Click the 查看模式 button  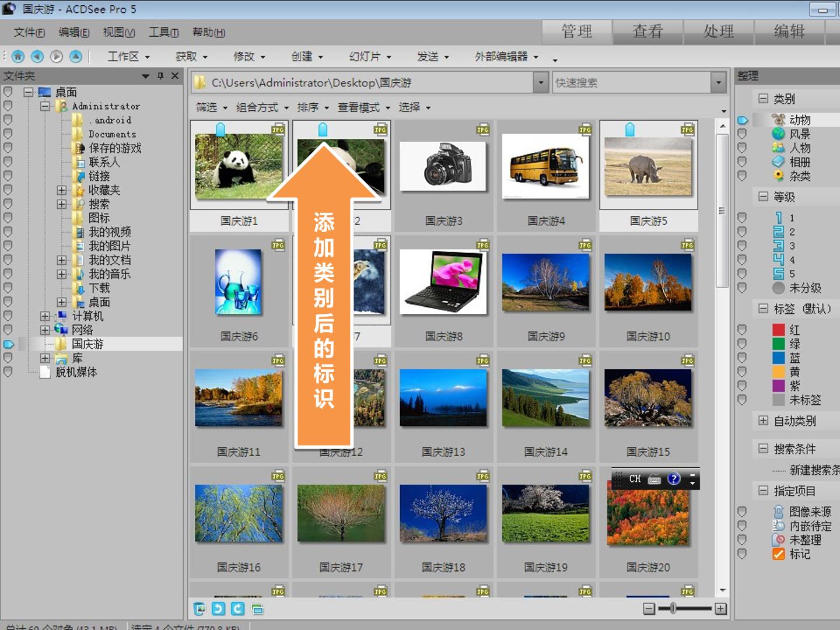(x=363, y=107)
